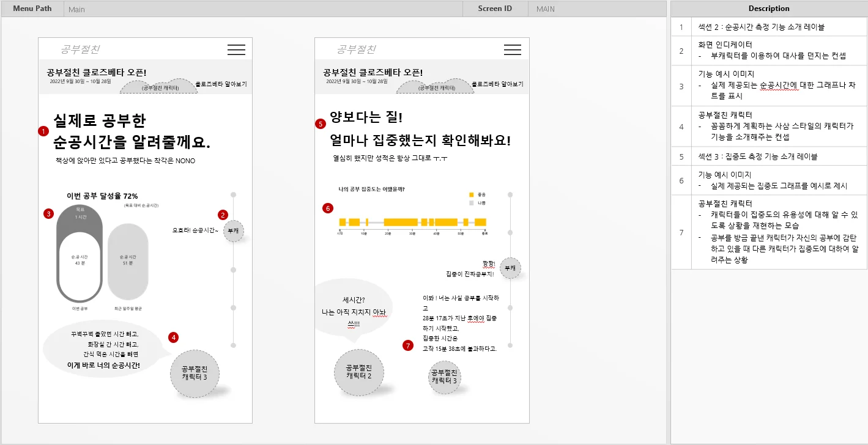Click the 공부절친 logo above the 양보다는 질 heading
This screenshot has width=868, height=445.
[357, 50]
